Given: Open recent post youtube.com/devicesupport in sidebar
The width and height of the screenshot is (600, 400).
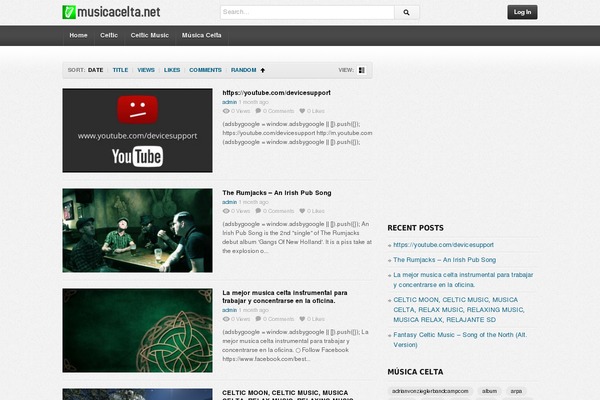Looking at the screenshot, I should (443, 245).
